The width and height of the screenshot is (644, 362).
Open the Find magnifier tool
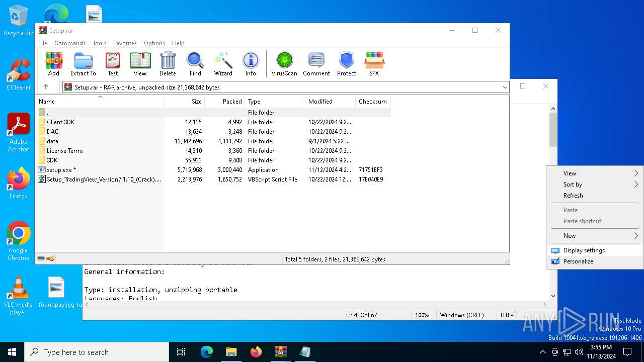[195, 64]
